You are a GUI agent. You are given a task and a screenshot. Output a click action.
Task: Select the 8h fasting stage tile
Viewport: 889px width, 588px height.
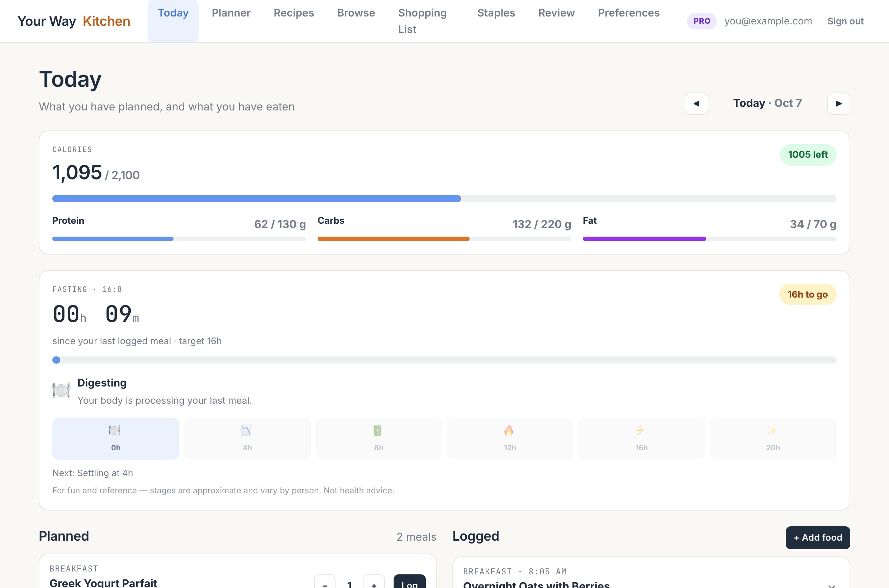(378, 438)
